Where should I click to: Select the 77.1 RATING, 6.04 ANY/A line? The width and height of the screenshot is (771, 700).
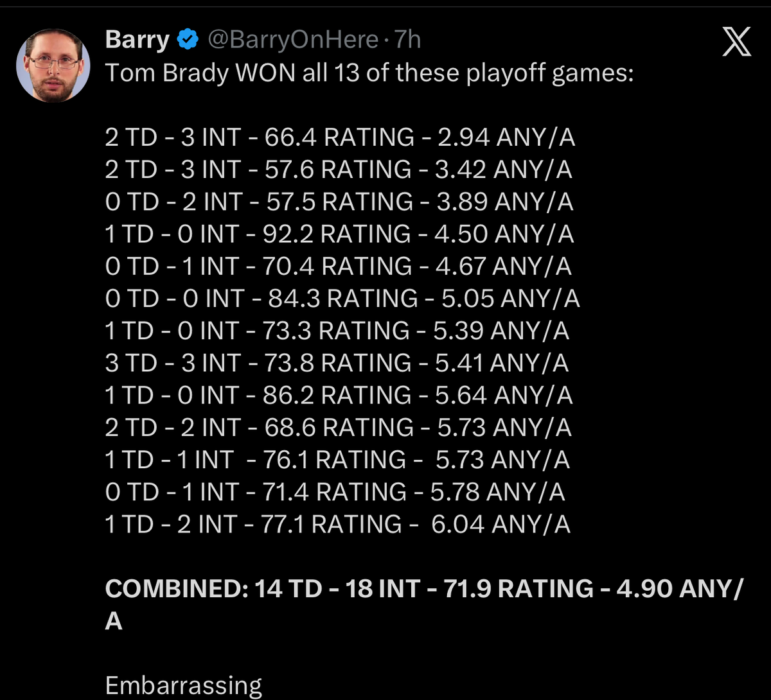337,524
